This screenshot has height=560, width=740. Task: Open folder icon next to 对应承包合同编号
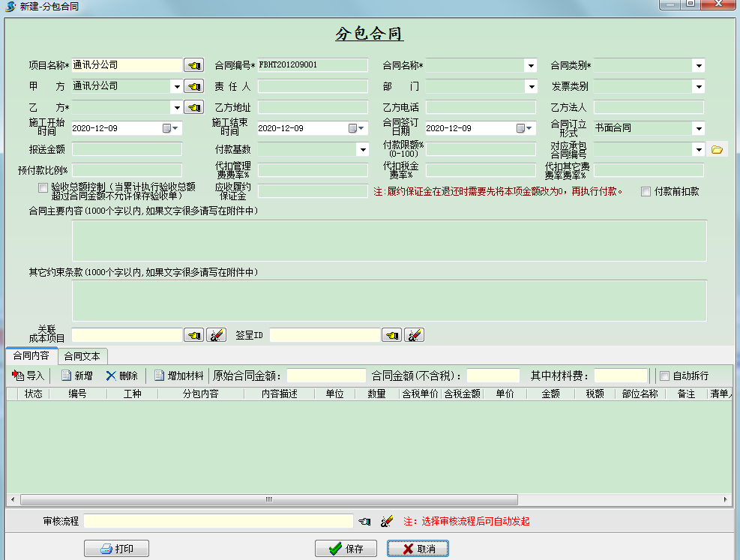[717, 149]
